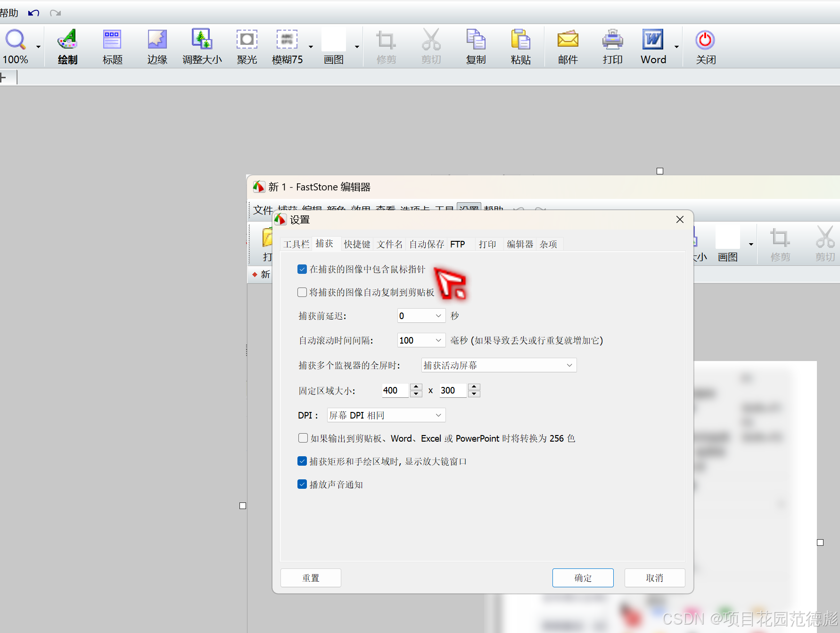The height and width of the screenshot is (633, 840).
Task: Open the 帮助 help menu
Action: [9, 13]
